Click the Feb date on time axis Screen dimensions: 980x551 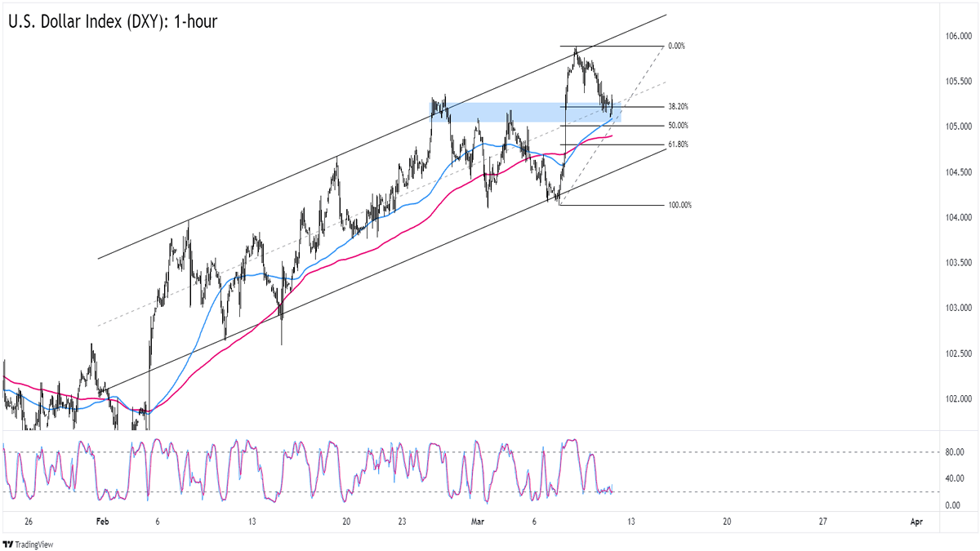[102, 521]
